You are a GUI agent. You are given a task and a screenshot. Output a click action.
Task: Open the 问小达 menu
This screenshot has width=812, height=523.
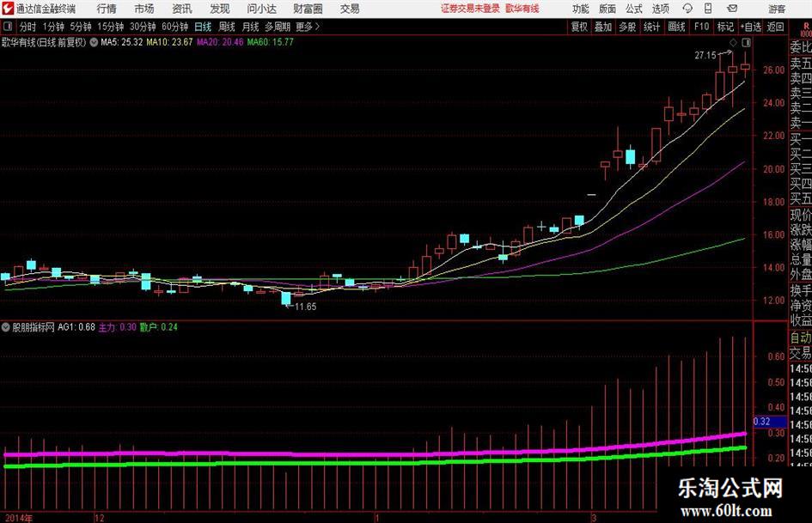pyautogui.click(x=261, y=9)
